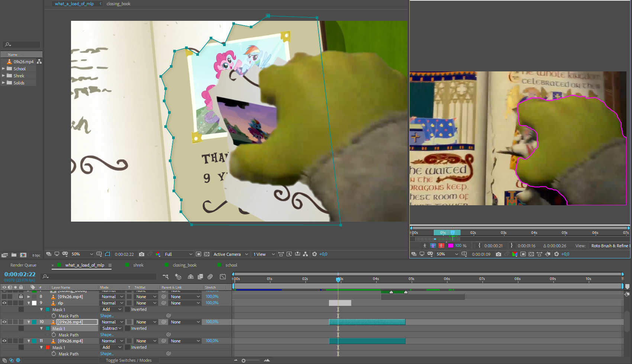Enable Inverted for rip layer's Mask 1
The image size is (632, 364).
tap(128, 309)
